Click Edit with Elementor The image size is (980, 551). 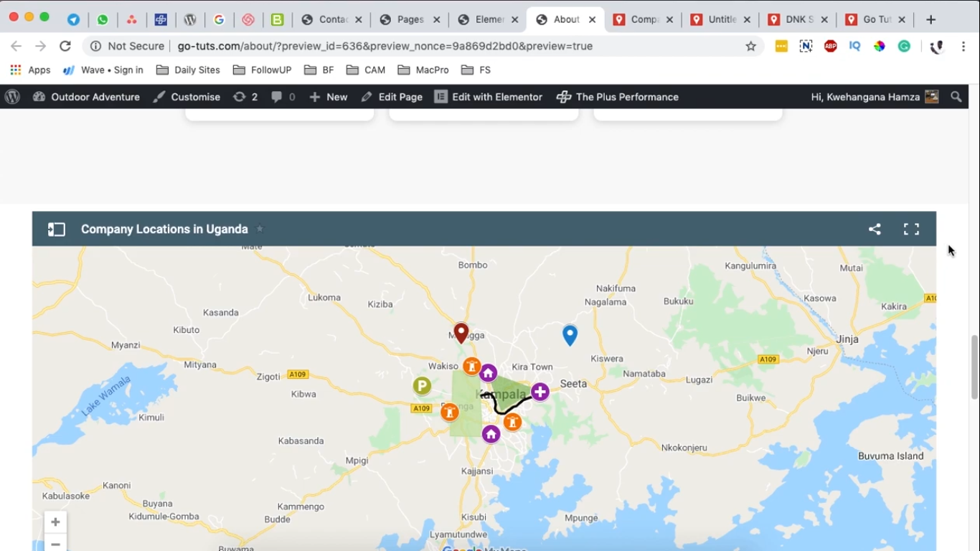(x=489, y=97)
